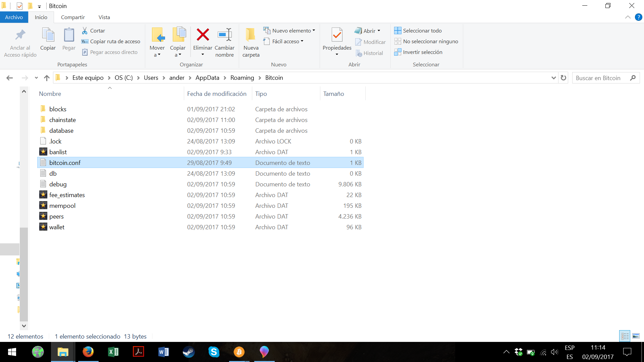The height and width of the screenshot is (362, 644).
Task: Open the Vista ribbon tab
Action: pyautogui.click(x=104, y=17)
